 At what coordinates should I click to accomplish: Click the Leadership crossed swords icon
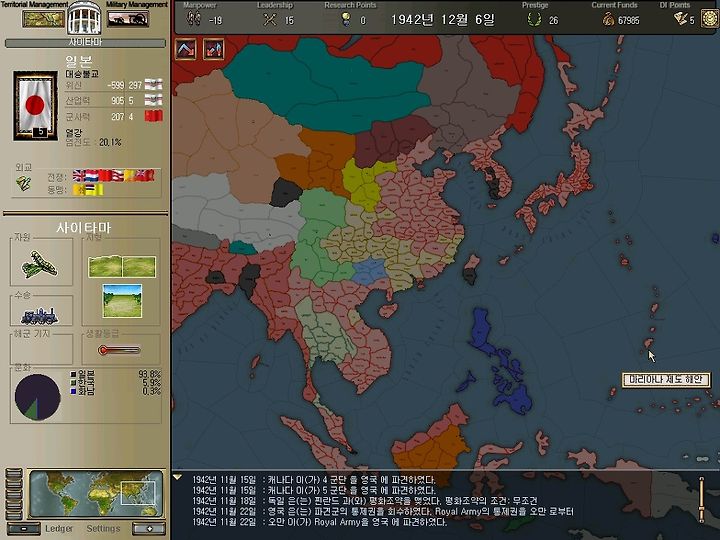270,20
